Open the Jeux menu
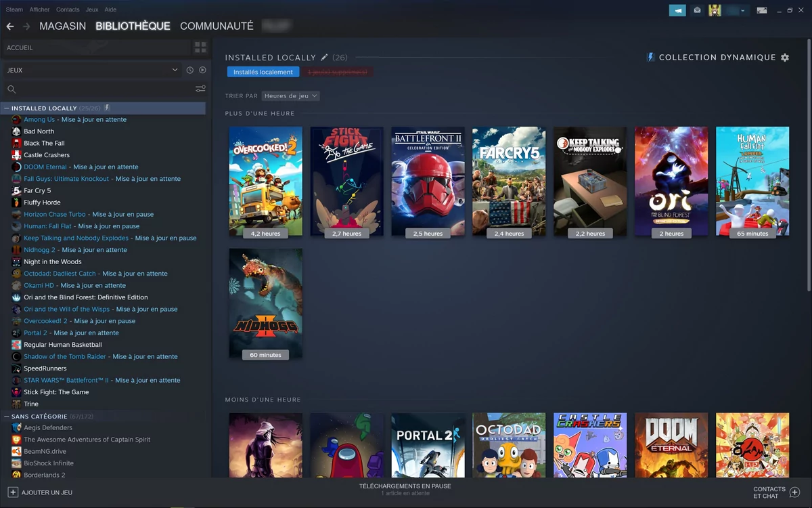The image size is (812, 508). click(92, 9)
